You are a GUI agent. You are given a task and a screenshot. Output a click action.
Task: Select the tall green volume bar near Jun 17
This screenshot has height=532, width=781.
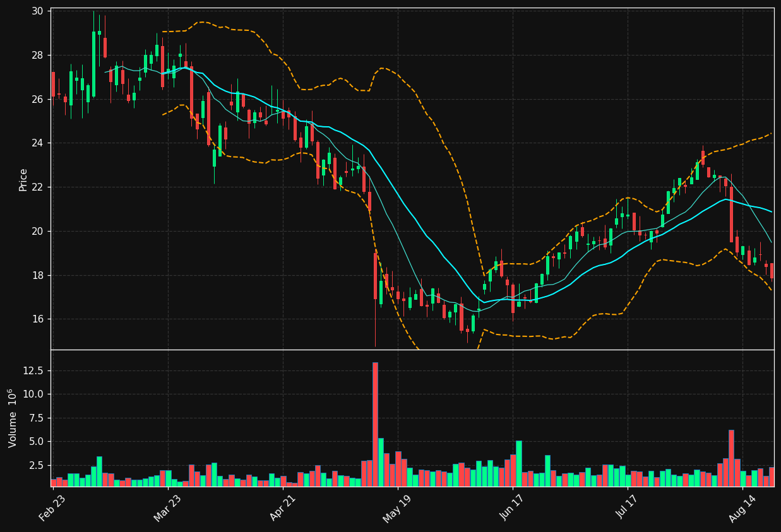tap(519, 464)
